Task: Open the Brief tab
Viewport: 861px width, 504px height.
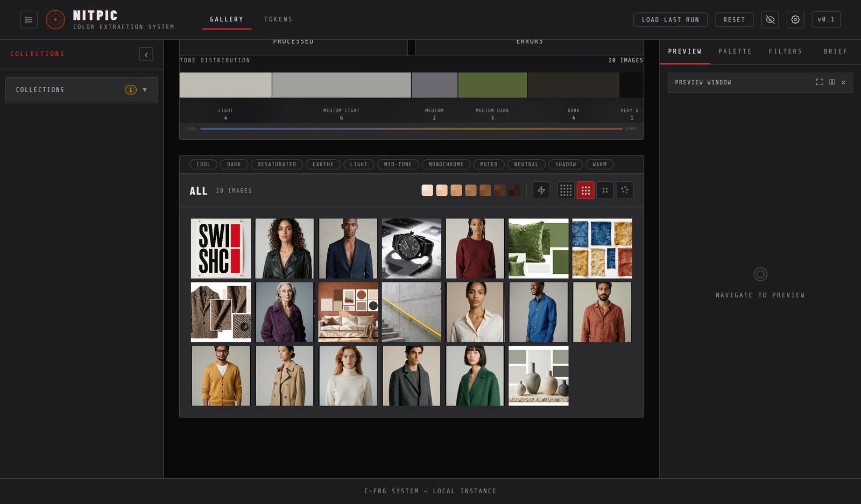Action: (x=835, y=52)
